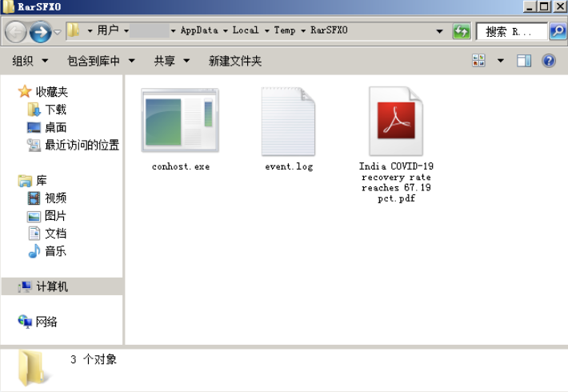Screen dimensions: 568x392
Task: Toggle the preview pane button
Action: click(524, 61)
